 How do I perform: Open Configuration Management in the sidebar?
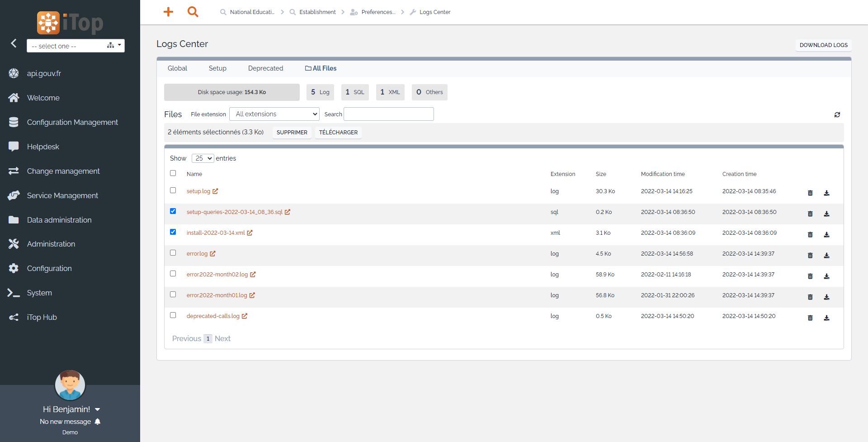tap(72, 122)
